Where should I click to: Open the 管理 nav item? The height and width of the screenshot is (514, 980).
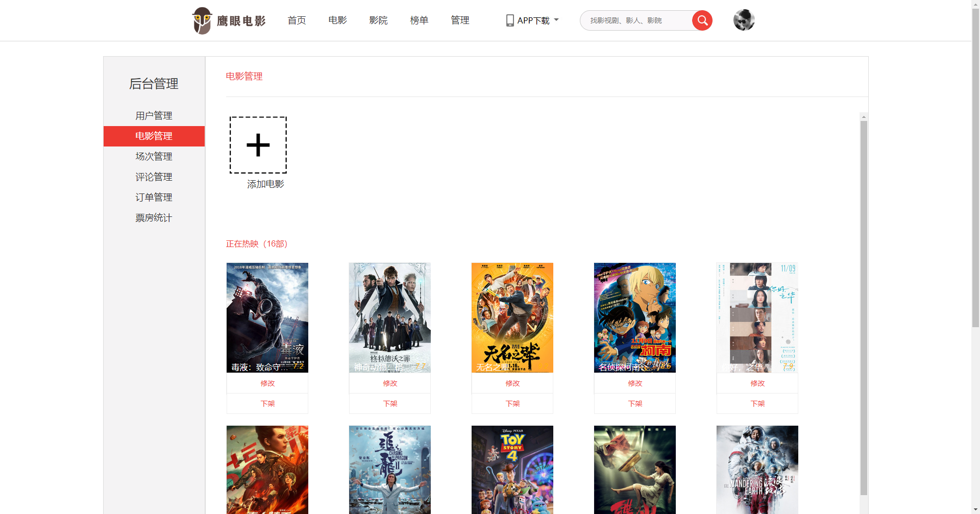tap(460, 20)
